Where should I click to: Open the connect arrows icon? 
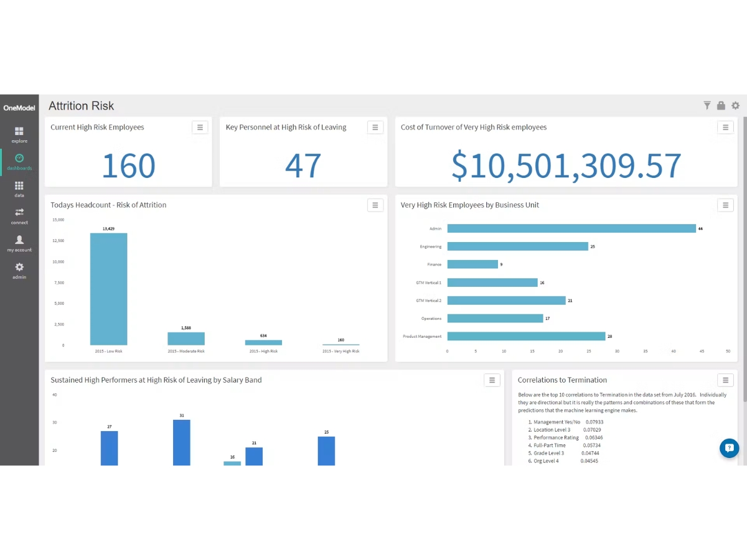click(x=19, y=216)
